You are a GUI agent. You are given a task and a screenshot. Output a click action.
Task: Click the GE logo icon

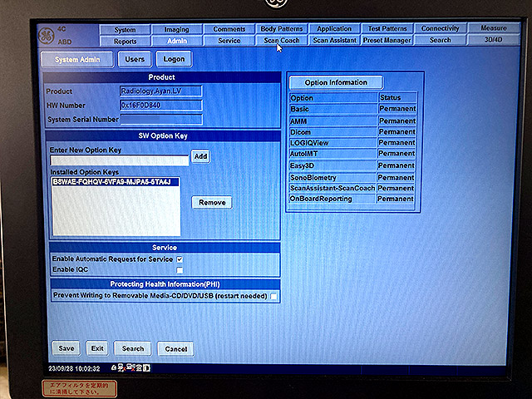click(47, 36)
